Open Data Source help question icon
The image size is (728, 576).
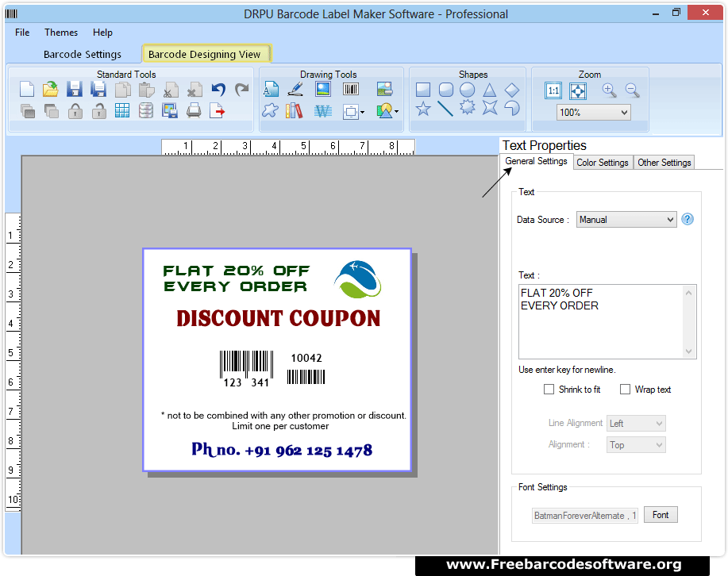coord(688,219)
